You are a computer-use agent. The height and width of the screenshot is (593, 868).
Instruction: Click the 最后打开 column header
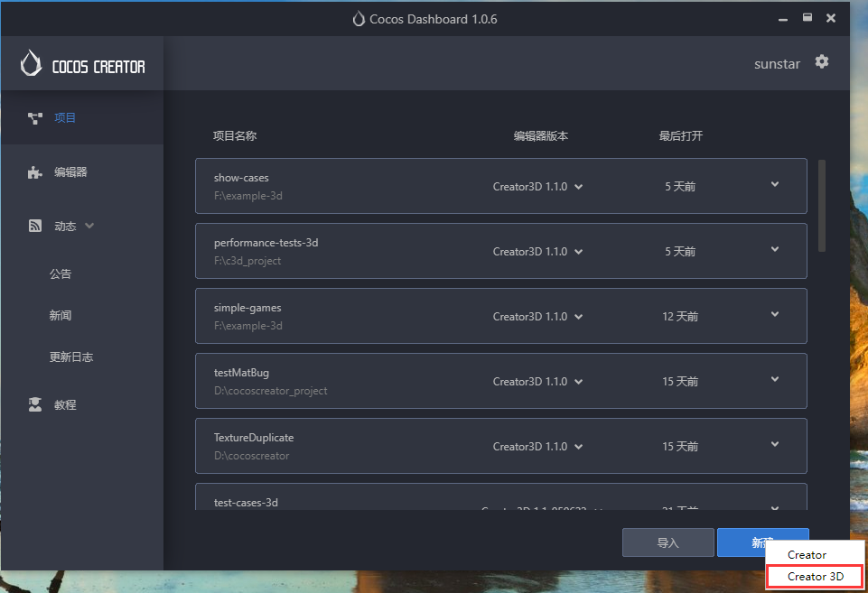coord(680,135)
